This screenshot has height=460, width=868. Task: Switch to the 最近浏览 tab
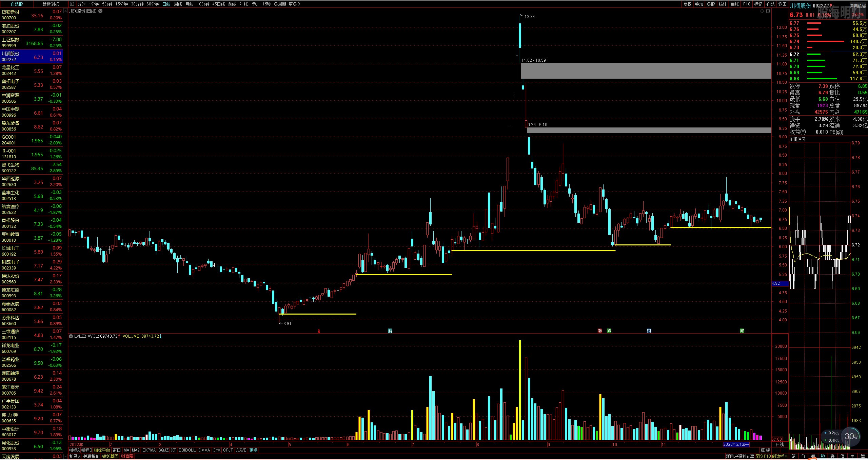click(51, 4)
